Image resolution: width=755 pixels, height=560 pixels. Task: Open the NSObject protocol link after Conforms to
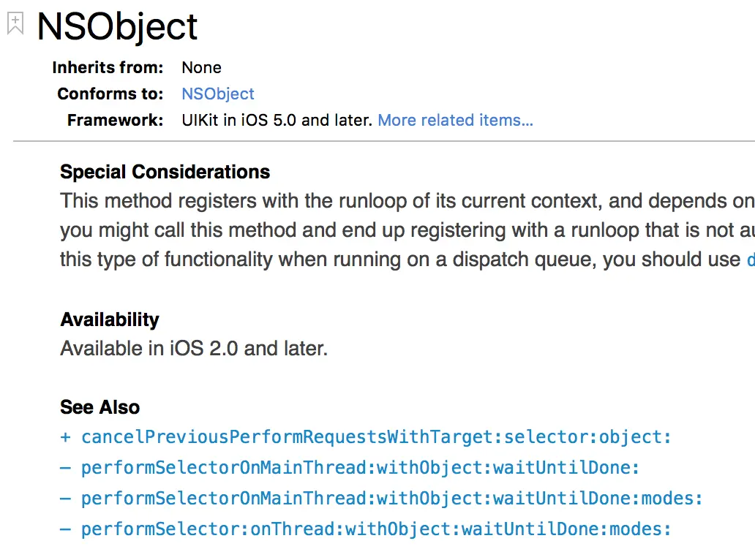tap(217, 94)
